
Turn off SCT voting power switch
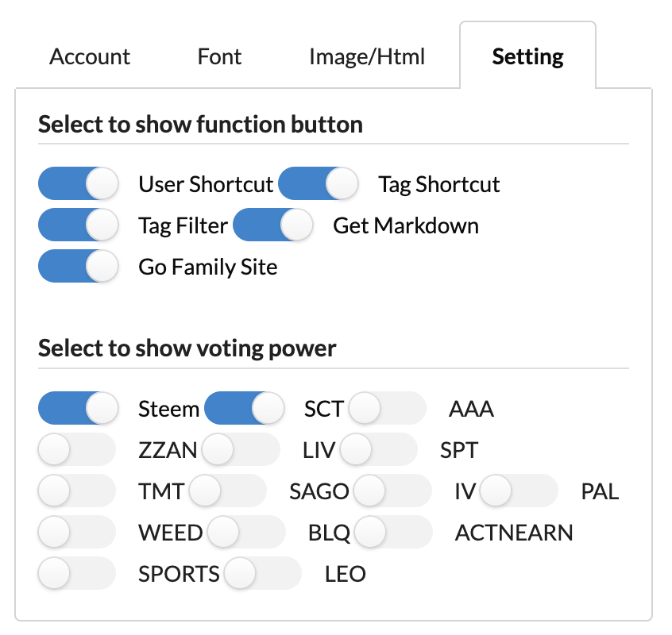click(244, 409)
